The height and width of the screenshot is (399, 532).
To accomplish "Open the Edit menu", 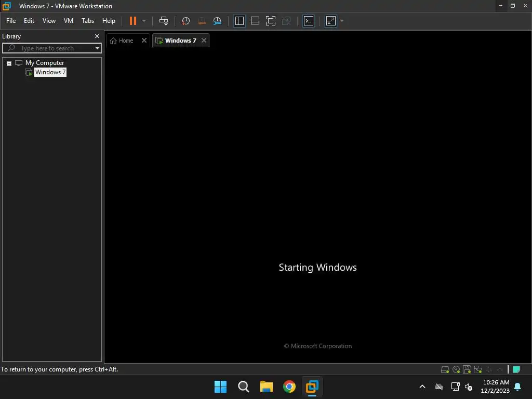I will tap(29, 21).
